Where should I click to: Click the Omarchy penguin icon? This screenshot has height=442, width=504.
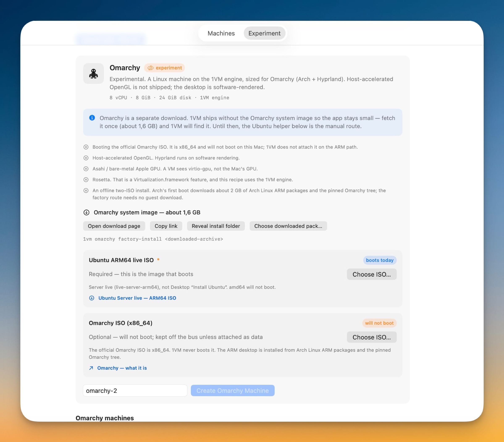click(x=93, y=74)
